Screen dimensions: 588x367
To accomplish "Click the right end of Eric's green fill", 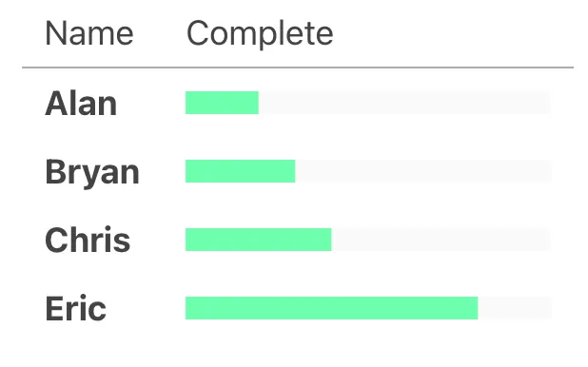I will click(477, 308).
